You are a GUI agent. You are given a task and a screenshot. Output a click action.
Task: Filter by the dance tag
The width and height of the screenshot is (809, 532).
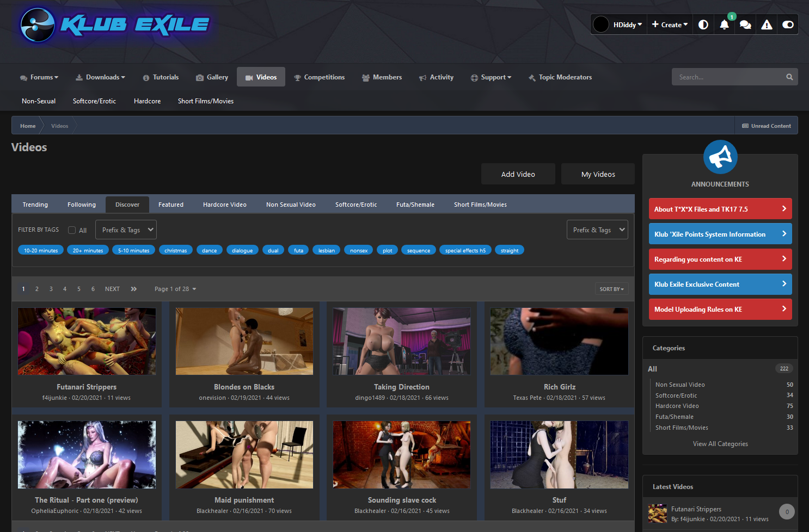point(209,250)
